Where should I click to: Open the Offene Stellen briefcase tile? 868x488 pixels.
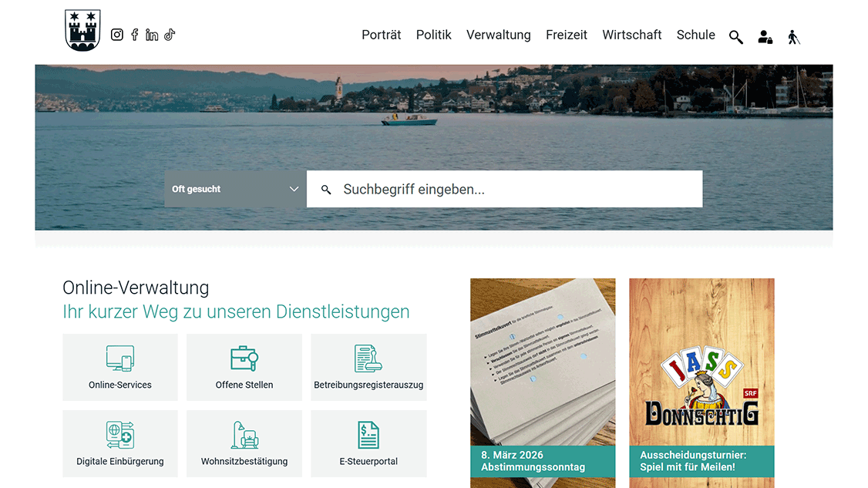pos(244,367)
